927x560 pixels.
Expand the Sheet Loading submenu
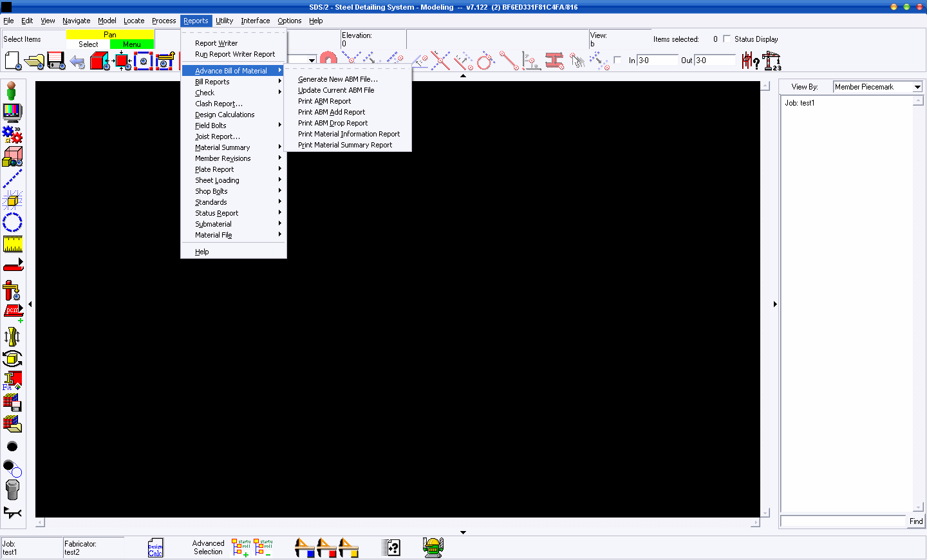(238, 180)
